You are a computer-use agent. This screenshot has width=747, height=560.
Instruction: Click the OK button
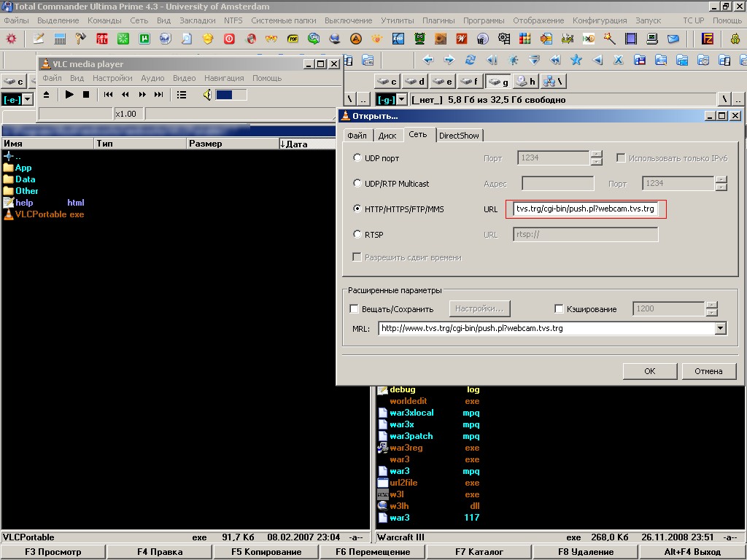coord(649,371)
